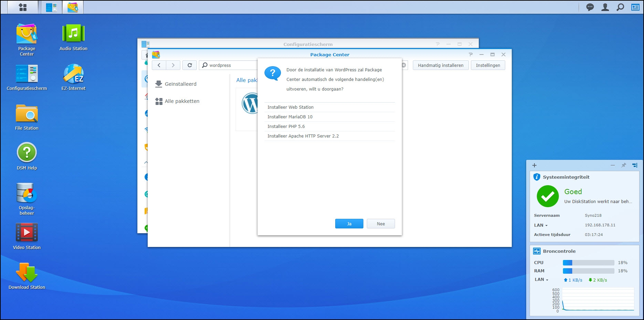Viewport: 644px width, 320px height.
Task: Click the network traffic graph
Action: [x=598, y=299]
